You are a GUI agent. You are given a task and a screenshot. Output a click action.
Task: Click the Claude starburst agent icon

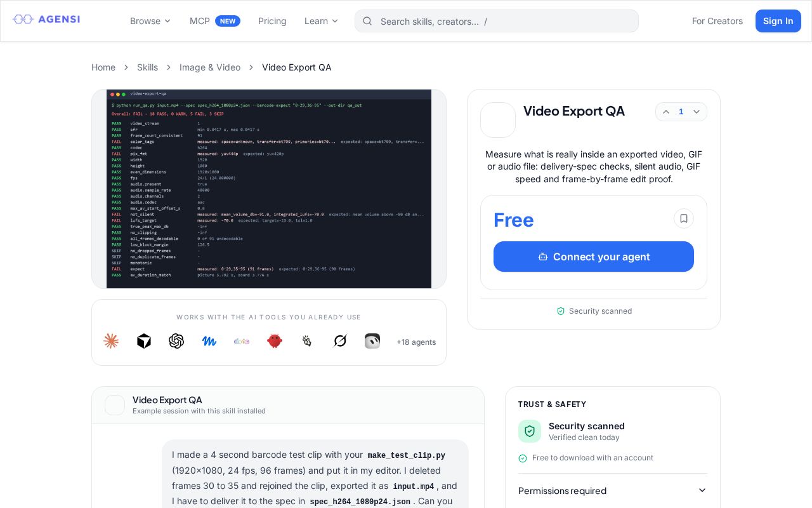point(111,341)
